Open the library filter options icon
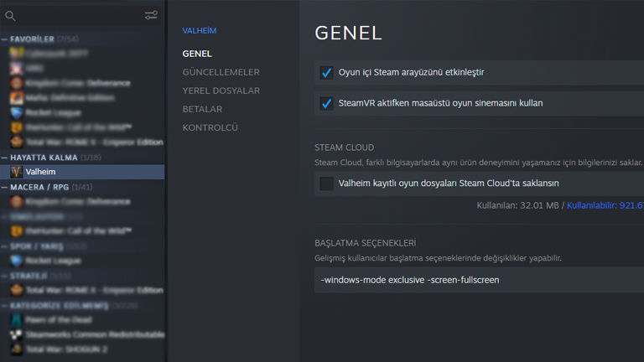 tap(151, 15)
